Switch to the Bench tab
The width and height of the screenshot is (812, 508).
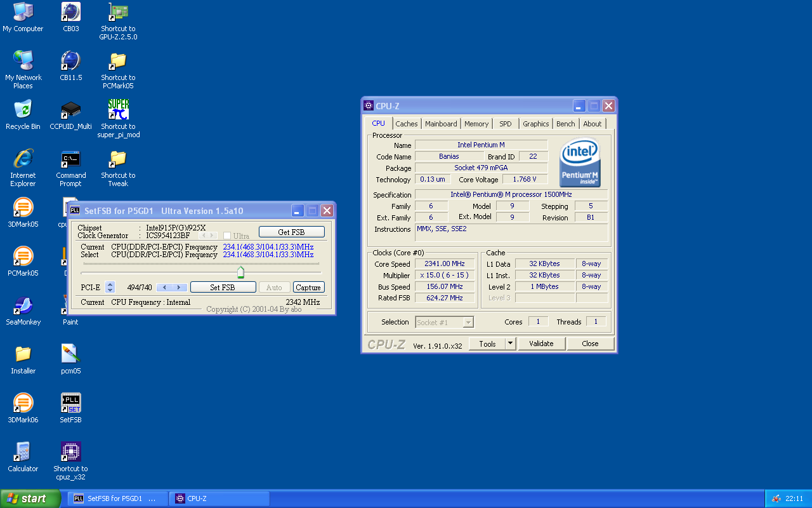[x=566, y=124]
